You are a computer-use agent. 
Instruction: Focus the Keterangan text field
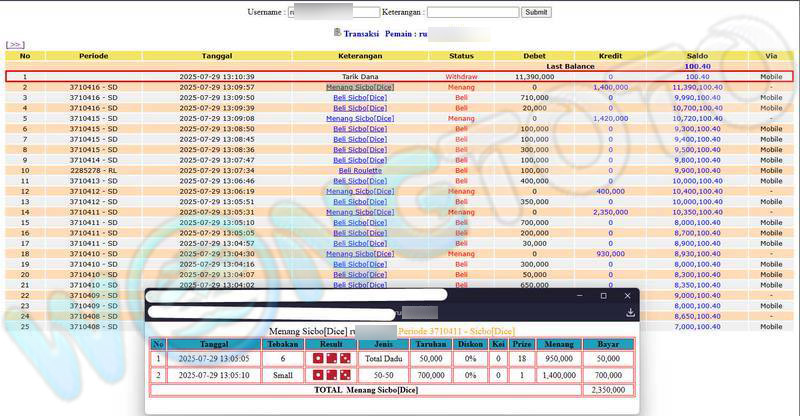472,12
